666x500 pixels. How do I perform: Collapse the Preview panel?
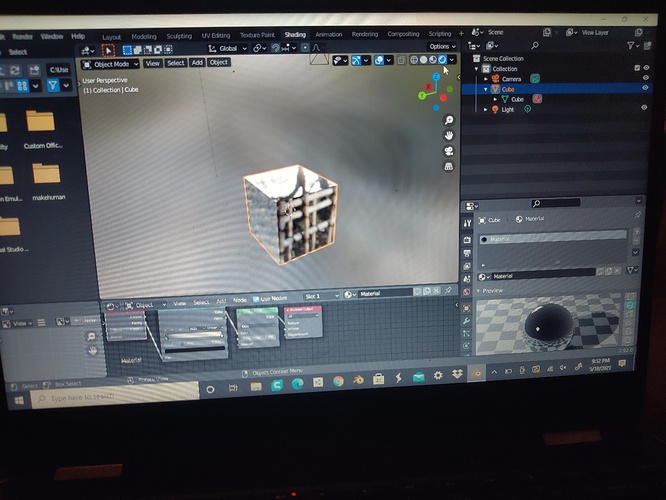click(x=479, y=291)
